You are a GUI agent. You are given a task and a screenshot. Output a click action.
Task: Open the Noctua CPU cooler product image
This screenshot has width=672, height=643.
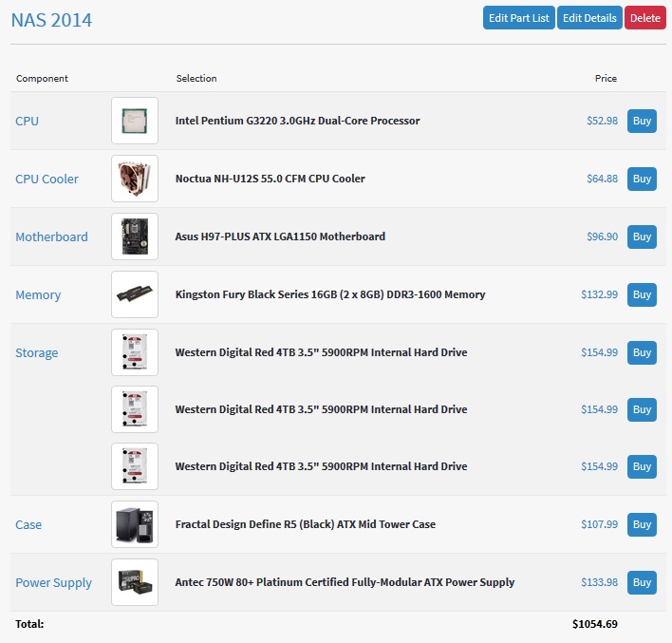coord(134,179)
